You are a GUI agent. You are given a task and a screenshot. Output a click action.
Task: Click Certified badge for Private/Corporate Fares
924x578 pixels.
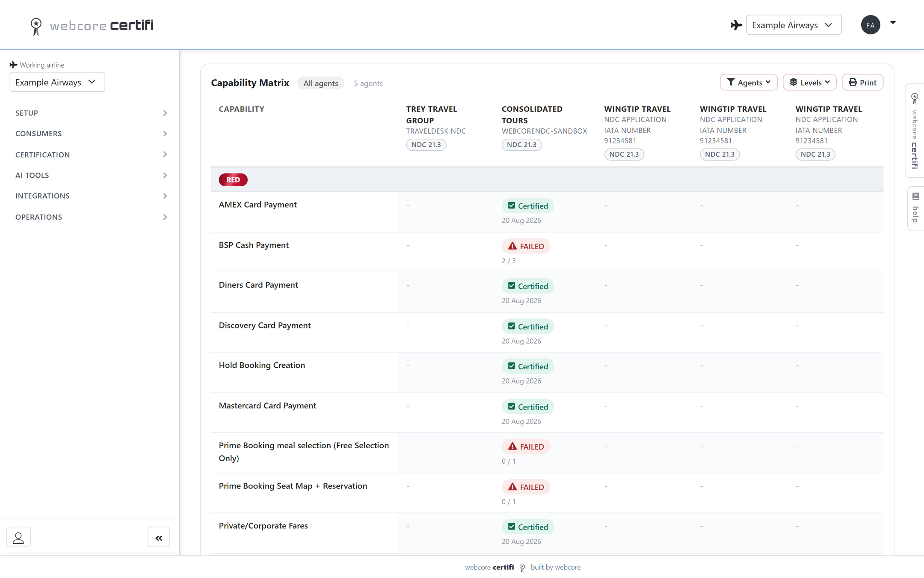(x=528, y=527)
